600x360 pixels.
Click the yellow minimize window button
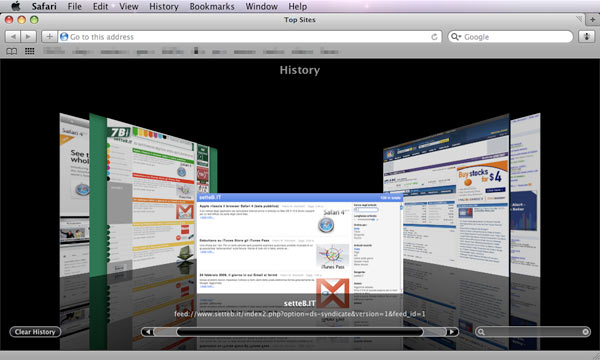click(21, 20)
